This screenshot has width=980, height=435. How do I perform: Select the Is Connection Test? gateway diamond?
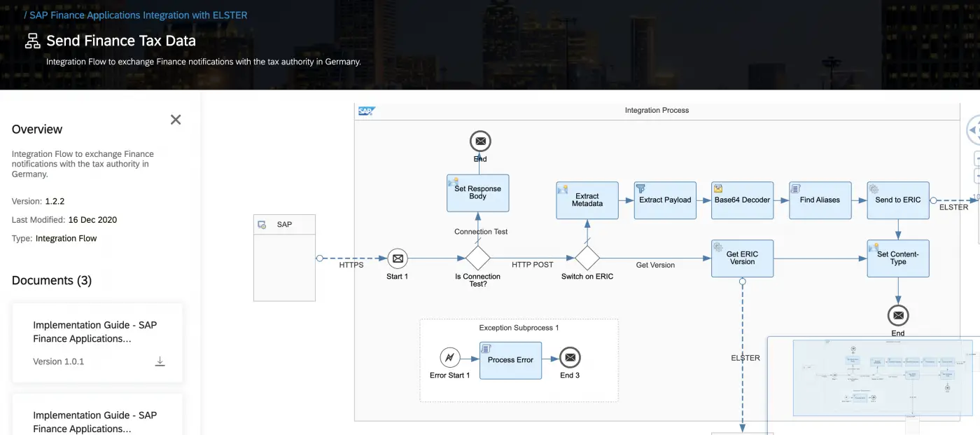(x=477, y=258)
